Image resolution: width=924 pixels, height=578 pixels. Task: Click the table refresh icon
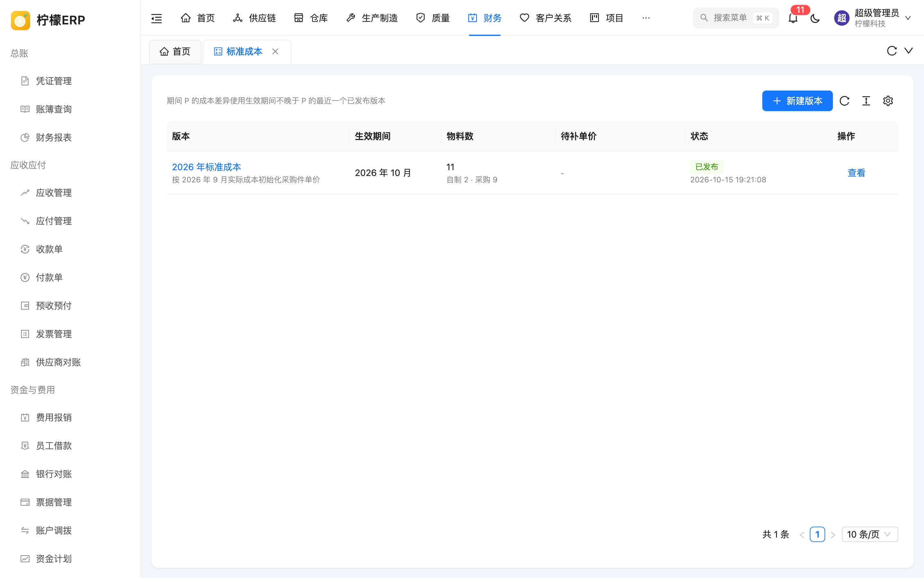[x=844, y=101]
